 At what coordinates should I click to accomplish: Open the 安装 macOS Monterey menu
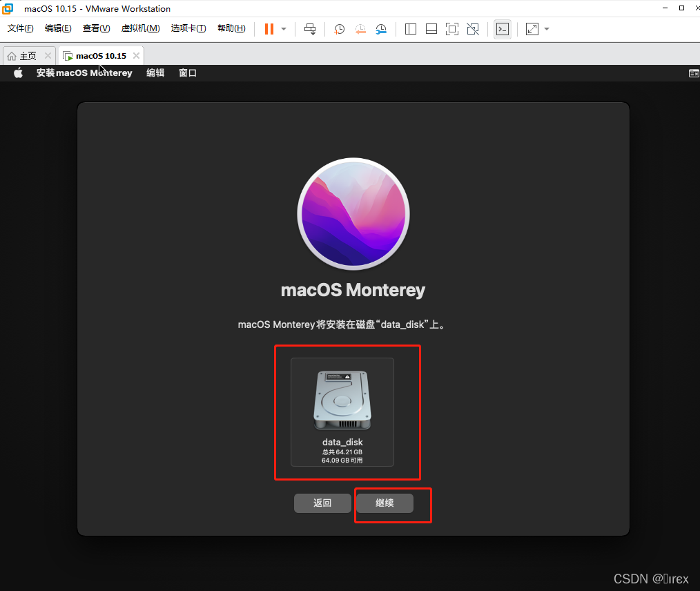tap(84, 72)
